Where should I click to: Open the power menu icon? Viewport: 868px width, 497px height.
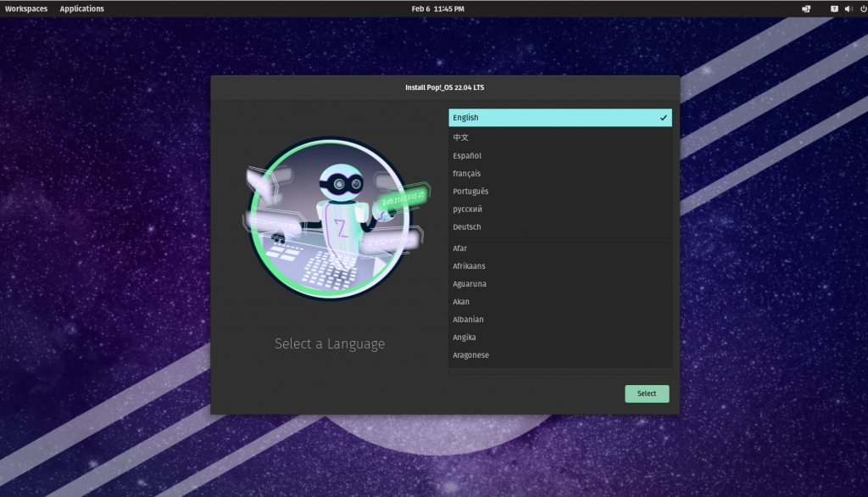[x=863, y=8]
